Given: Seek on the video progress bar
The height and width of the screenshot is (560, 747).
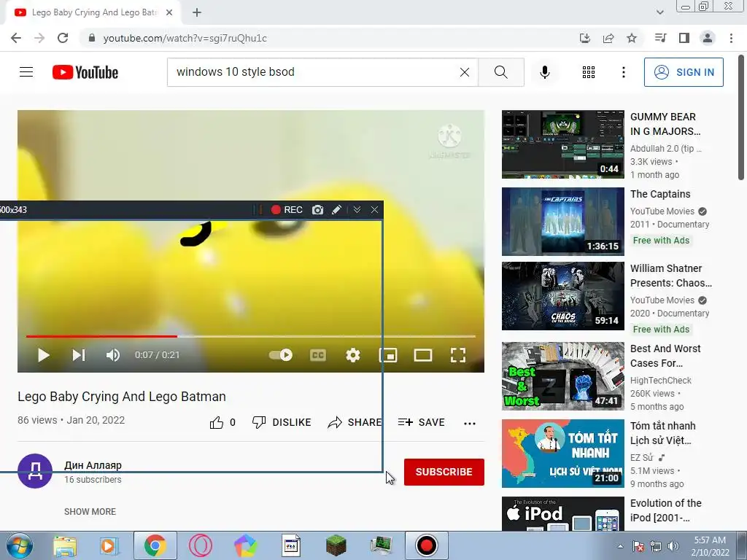Looking at the screenshot, I should (x=251, y=336).
